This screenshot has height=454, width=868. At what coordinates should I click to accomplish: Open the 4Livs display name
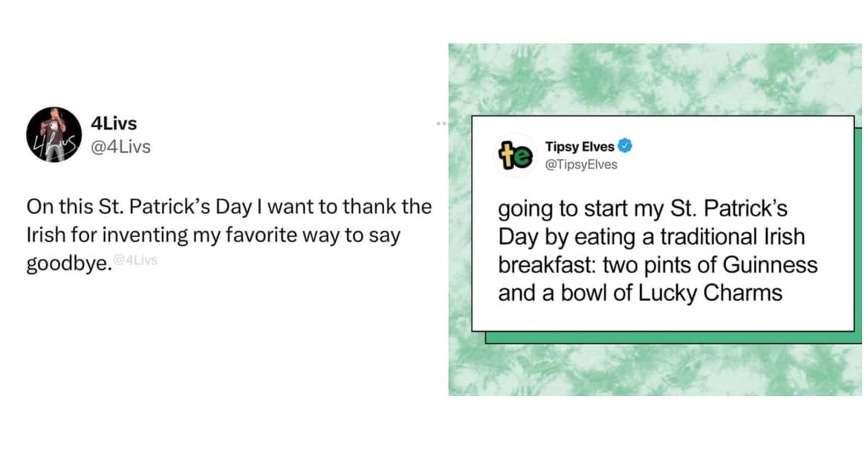115,124
